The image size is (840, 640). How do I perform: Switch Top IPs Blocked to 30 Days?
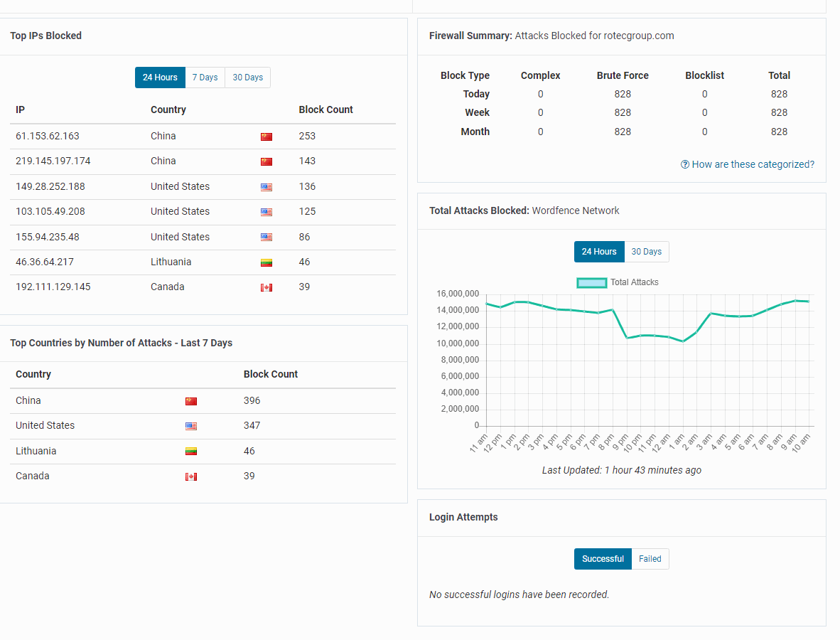tap(247, 78)
